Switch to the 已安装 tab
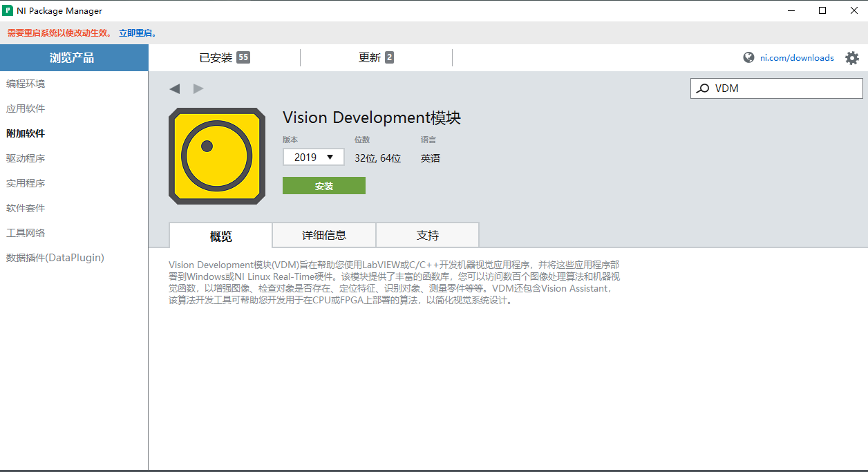The height and width of the screenshot is (472, 868). tap(224, 58)
